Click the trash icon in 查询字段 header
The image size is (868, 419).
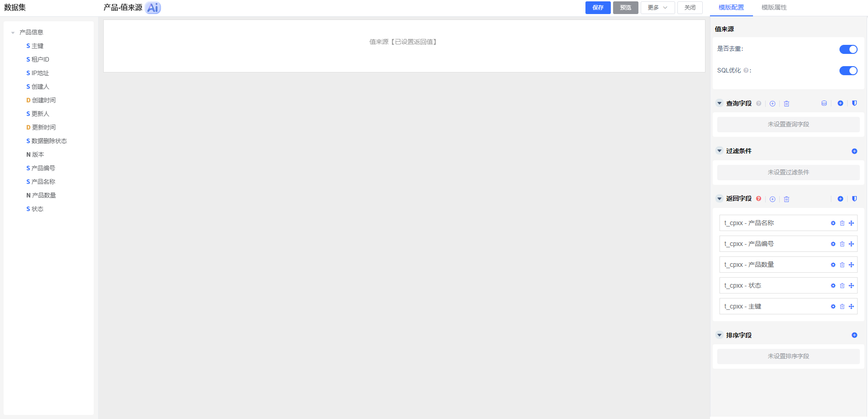point(786,104)
